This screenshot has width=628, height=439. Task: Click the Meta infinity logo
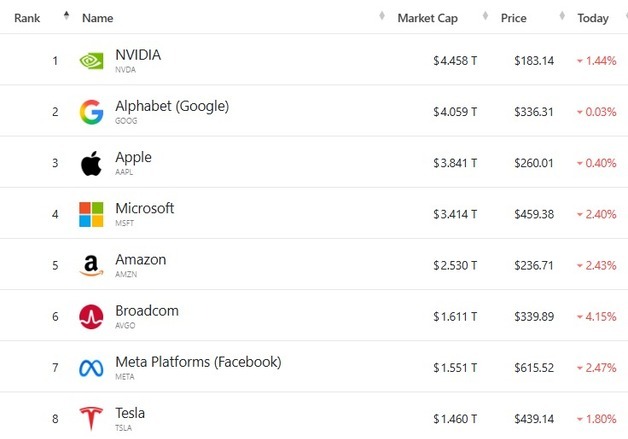coord(91,368)
